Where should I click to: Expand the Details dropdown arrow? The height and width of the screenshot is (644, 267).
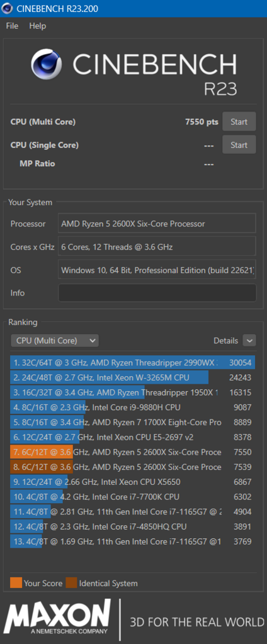(249, 340)
